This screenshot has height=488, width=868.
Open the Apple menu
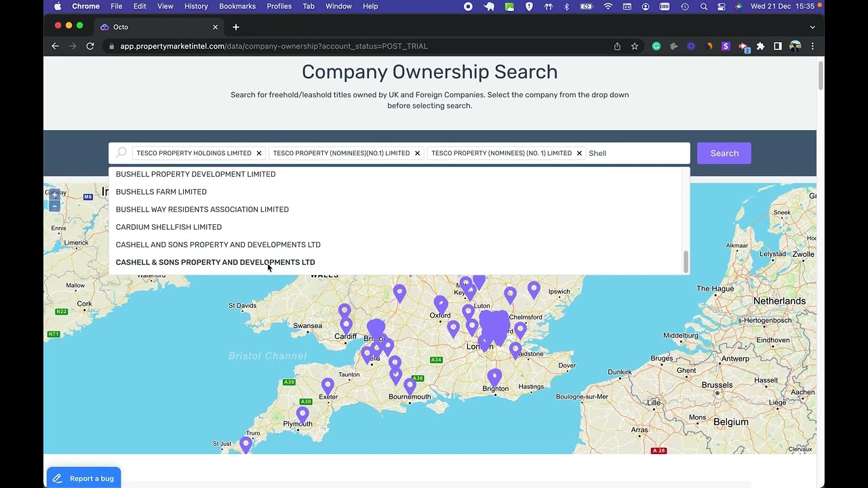pyautogui.click(x=57, y=6)
